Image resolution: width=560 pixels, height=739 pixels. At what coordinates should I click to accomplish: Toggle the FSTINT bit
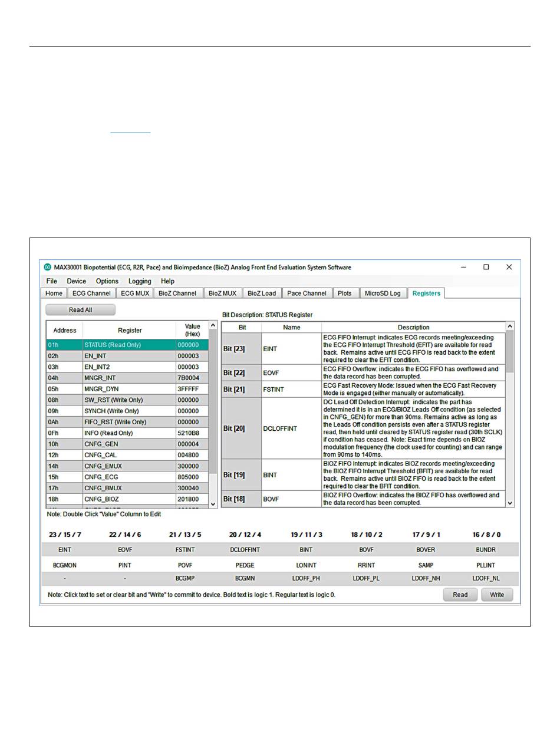pos(185,550)
